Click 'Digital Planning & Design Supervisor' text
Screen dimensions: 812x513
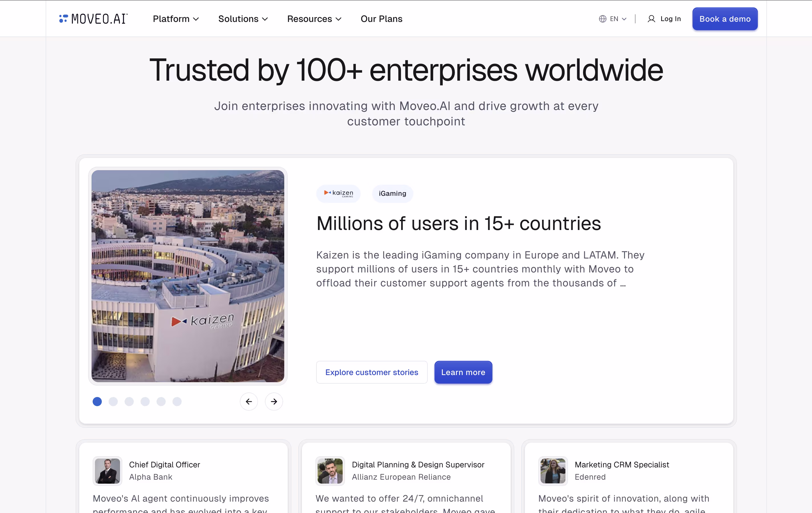[x=418, y=465]
